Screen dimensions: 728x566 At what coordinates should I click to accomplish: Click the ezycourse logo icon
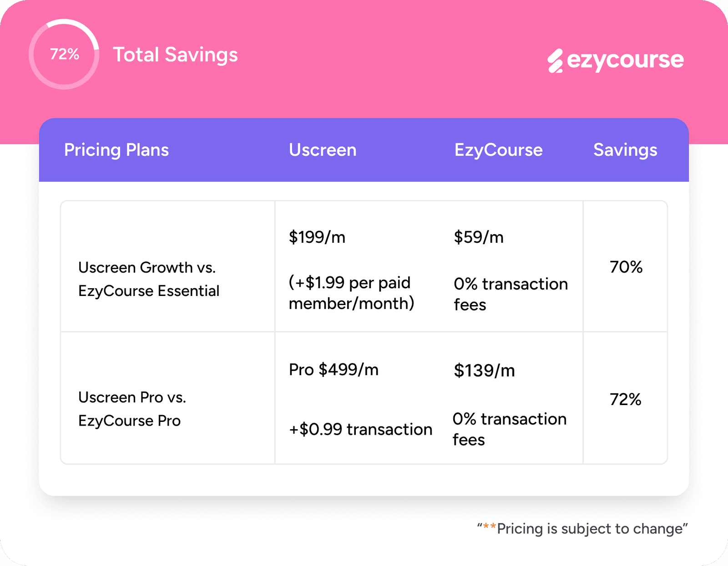(x=555, y=61)
